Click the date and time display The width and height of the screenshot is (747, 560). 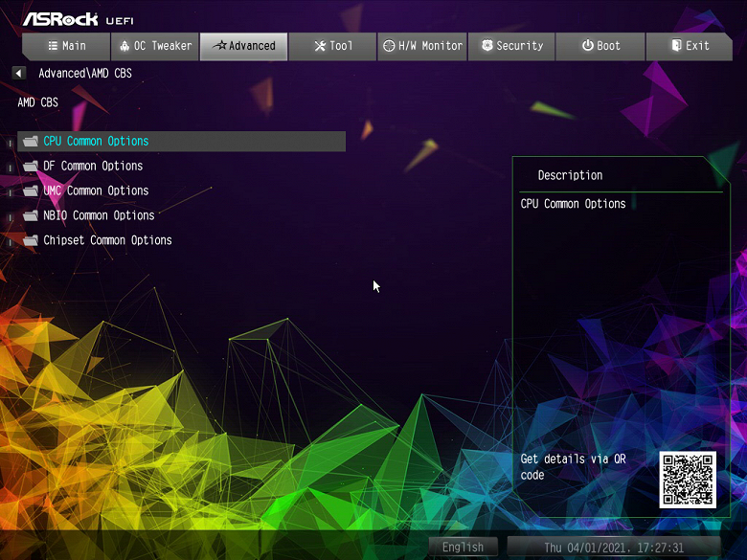[x=614, y=548]
